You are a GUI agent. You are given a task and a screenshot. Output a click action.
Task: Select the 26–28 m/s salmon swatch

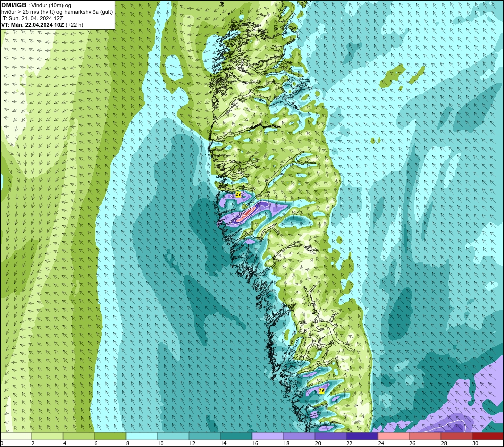[x=425, y=436]
